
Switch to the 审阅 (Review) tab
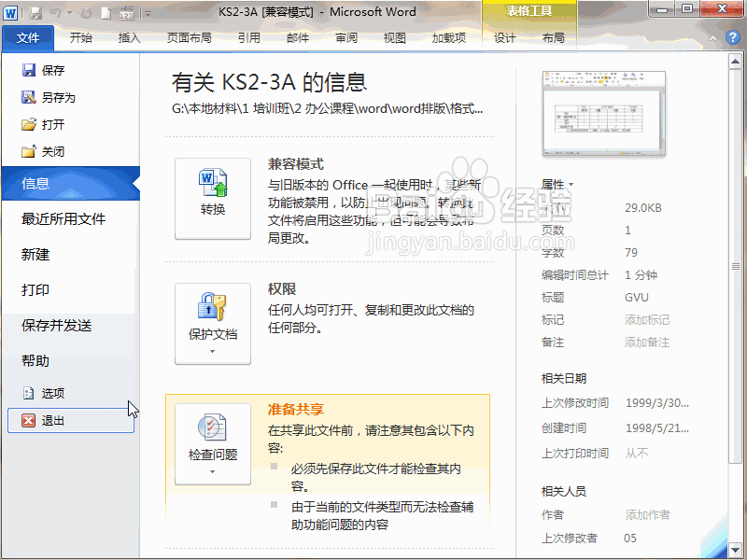click(346, 37)
